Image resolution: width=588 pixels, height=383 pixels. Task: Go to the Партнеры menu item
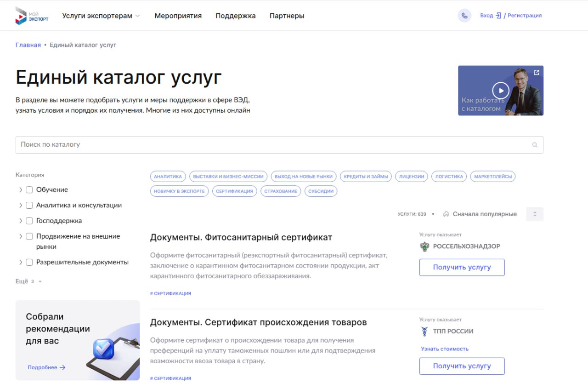[287, 16]
